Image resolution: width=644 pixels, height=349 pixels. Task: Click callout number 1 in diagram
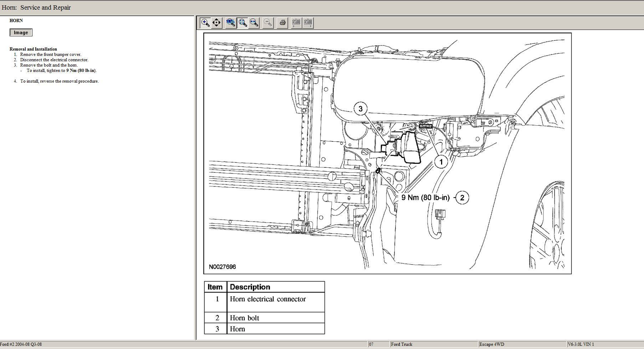(x=441, y=162)
